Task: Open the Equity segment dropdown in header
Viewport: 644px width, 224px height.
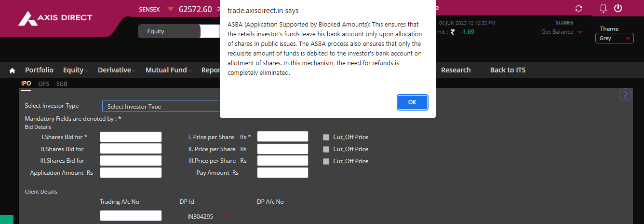Action: coord(169,31)
